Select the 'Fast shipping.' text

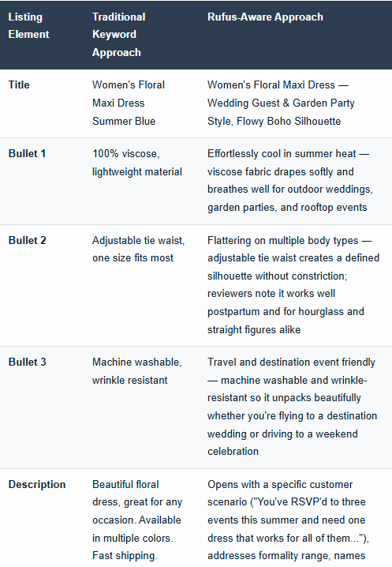[125, 556]
